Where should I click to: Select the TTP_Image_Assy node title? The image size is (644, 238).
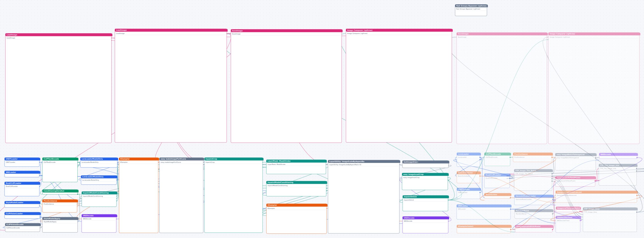(610, 209)
